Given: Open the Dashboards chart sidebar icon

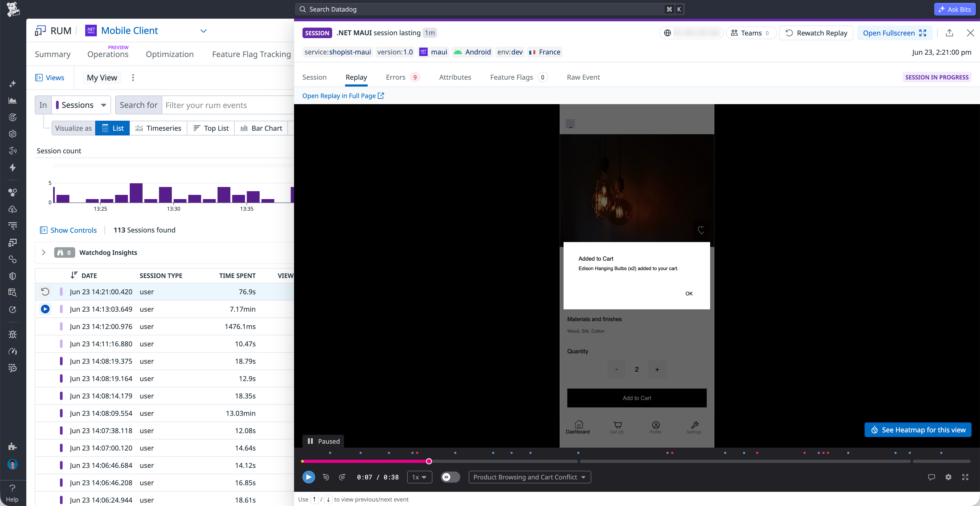Looking at the screenshot, I should tap(13, 100).
